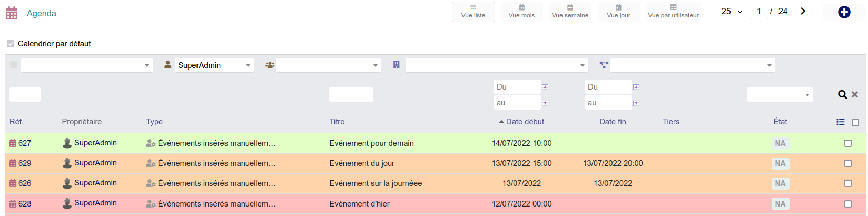Screen dimensions: 868x216
Task: Open the column selector list icon
Action: [841, 122]
